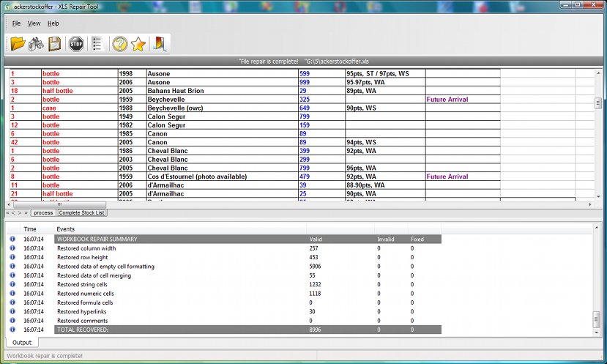
Task: Select 'half bottle' cell in Bahans Haut Brion row
Action: pos(79,91)
